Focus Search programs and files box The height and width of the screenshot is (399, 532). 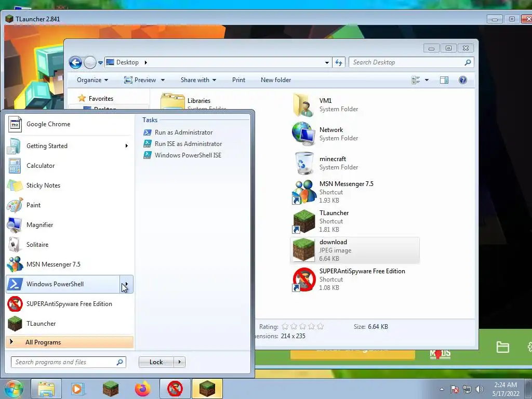(x=69, y=362)
